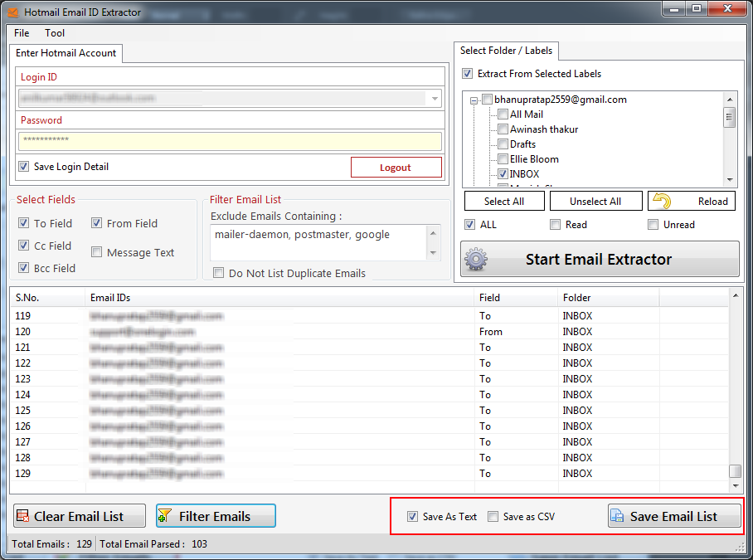Check the Ellie Bloom label checkbox
The width and height of the screenshot is (753, 560).
coord(503,159)
